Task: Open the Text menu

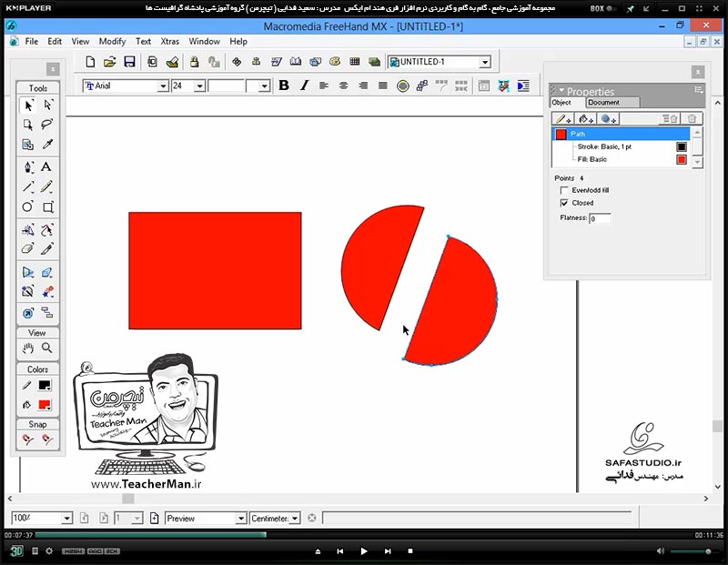Action: coord(143,41)
